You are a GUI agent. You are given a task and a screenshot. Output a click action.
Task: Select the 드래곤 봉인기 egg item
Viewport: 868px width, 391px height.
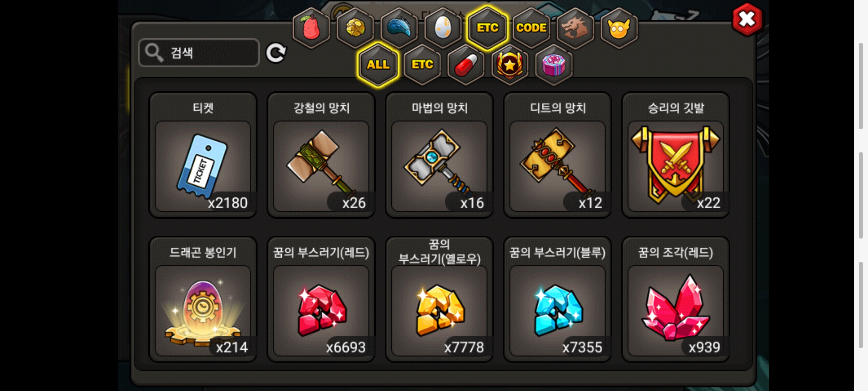pos(203,299)
